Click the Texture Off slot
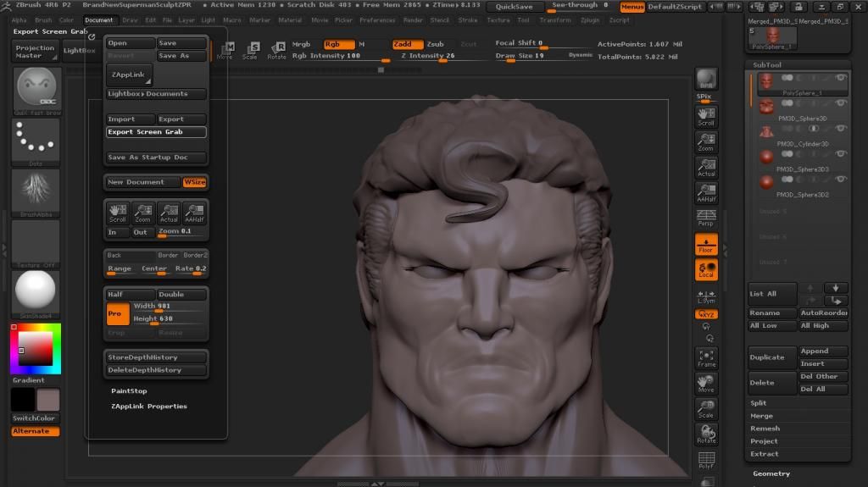The height and width of the screenshot is (487, 868). [36, 244]
